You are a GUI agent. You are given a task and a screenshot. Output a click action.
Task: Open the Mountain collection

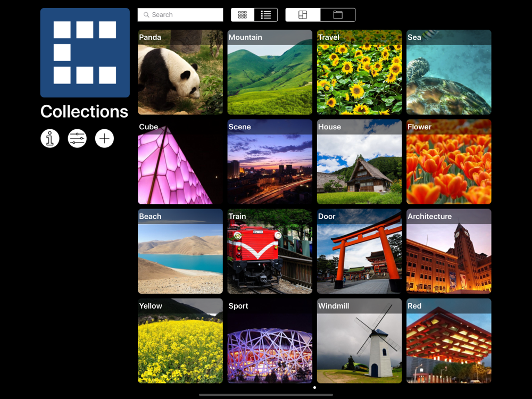[x=270, y=72]
